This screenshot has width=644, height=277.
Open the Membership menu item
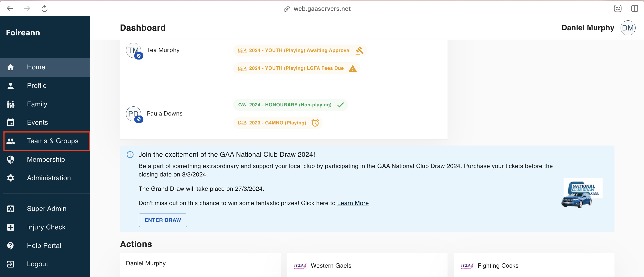click(45, 159)
